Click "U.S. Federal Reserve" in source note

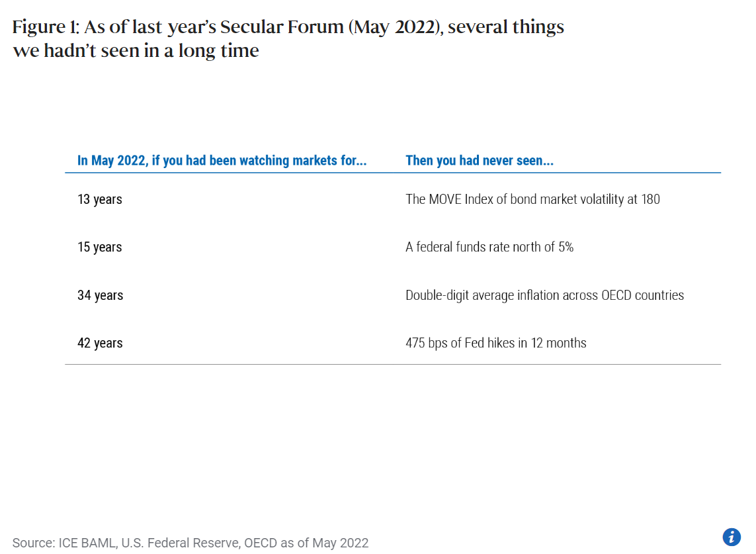click(179, 543)
